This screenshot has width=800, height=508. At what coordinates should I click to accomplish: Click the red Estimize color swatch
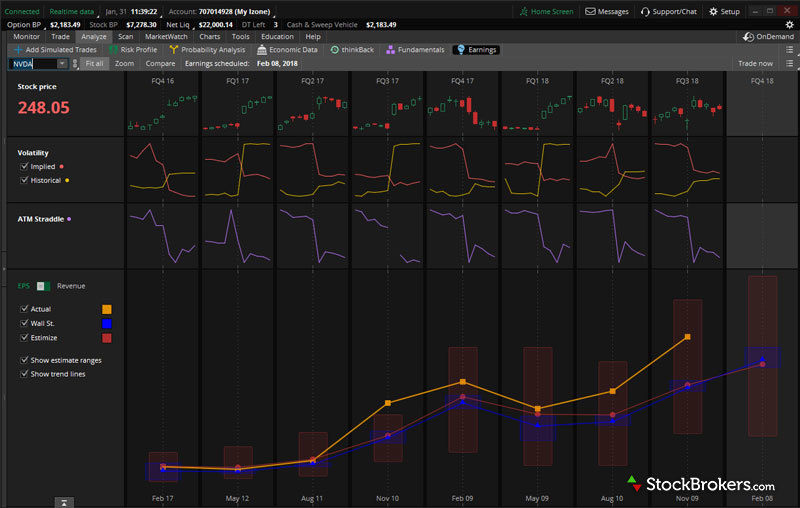click(x=107, y=338)
